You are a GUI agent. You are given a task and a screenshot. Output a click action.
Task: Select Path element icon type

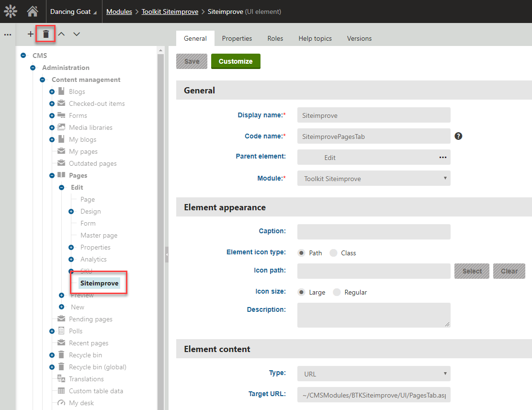(301, 253)
